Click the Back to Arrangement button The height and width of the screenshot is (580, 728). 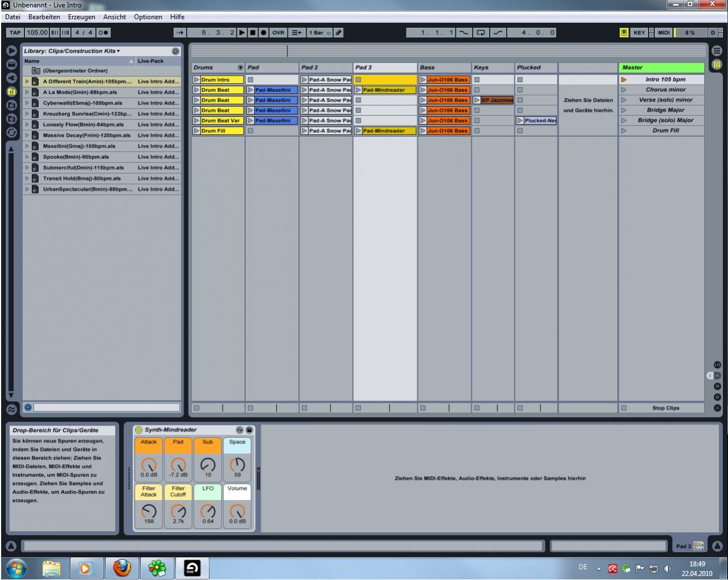tap(296, 33)
